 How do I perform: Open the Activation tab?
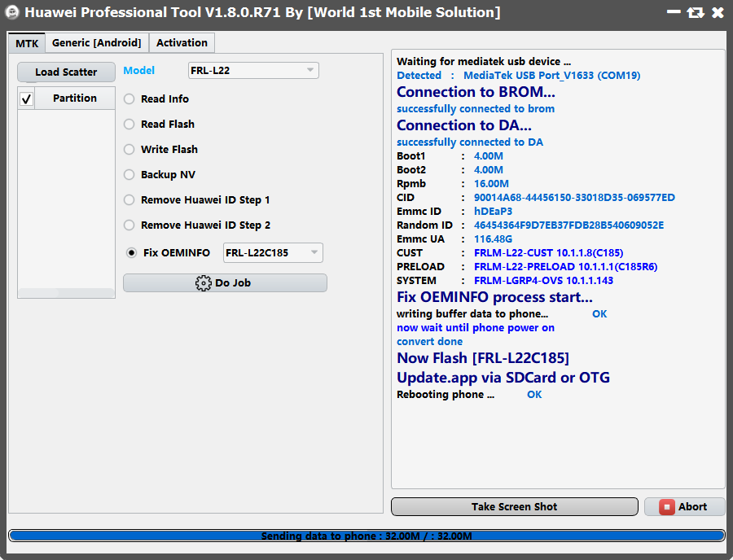click(182, 43)
